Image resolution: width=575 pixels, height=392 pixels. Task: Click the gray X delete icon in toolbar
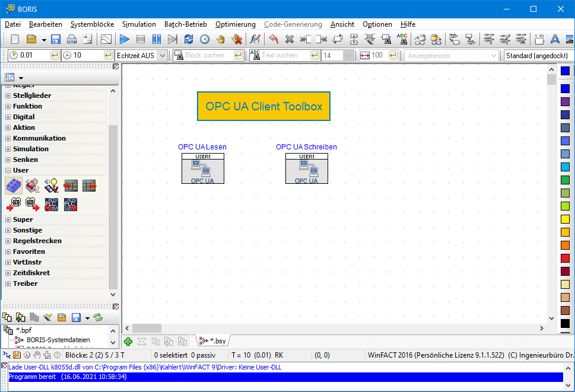[290, 39]
